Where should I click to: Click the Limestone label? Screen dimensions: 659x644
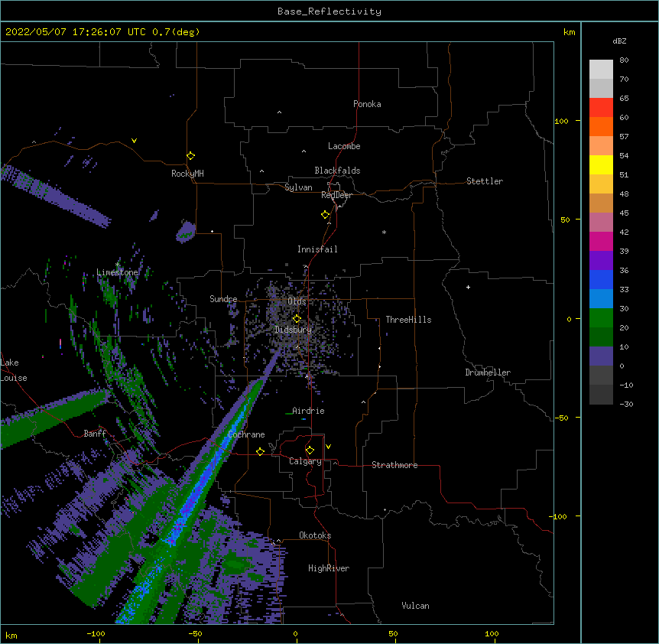[x=117, y=272]
